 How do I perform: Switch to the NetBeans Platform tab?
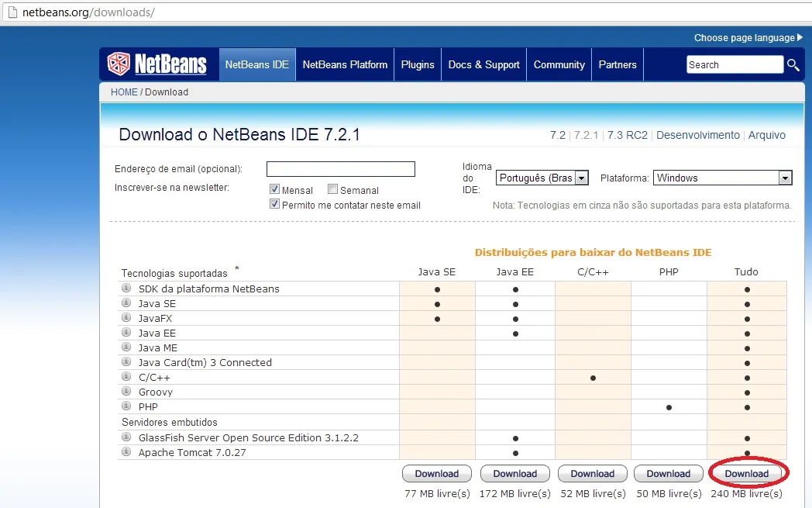coord(344,64)
